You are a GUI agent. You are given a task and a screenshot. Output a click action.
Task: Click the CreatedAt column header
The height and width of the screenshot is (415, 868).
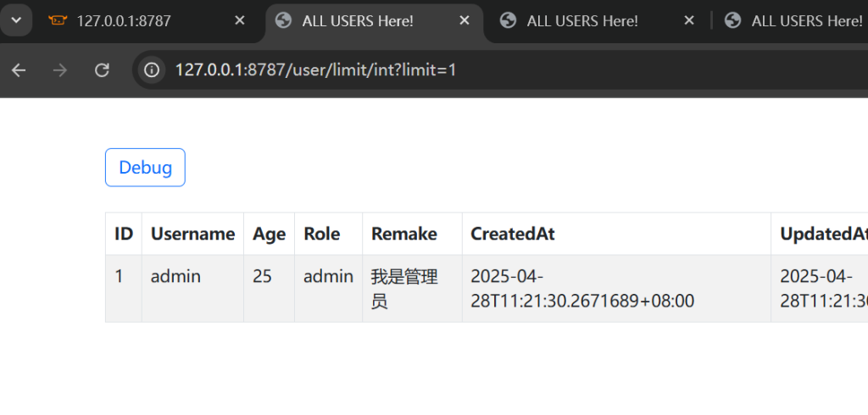tap(513, 234)
